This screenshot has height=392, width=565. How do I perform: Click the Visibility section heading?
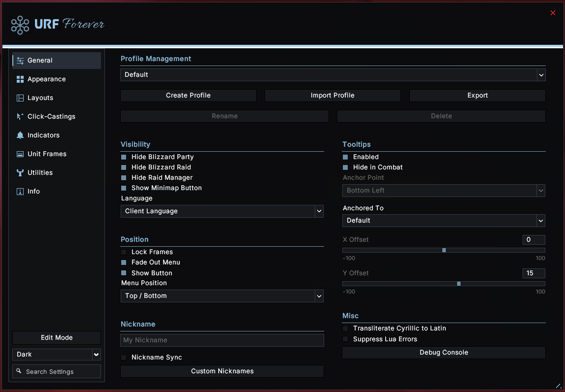point(135,144)
